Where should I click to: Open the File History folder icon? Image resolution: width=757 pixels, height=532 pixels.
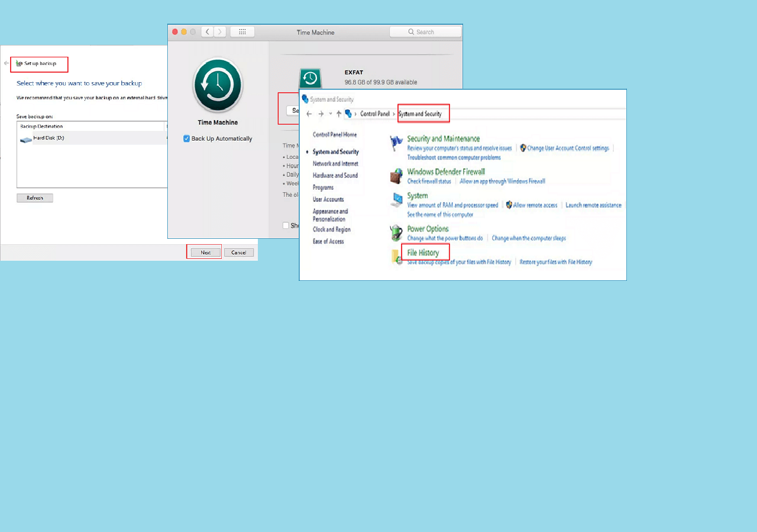coord(396,257)
